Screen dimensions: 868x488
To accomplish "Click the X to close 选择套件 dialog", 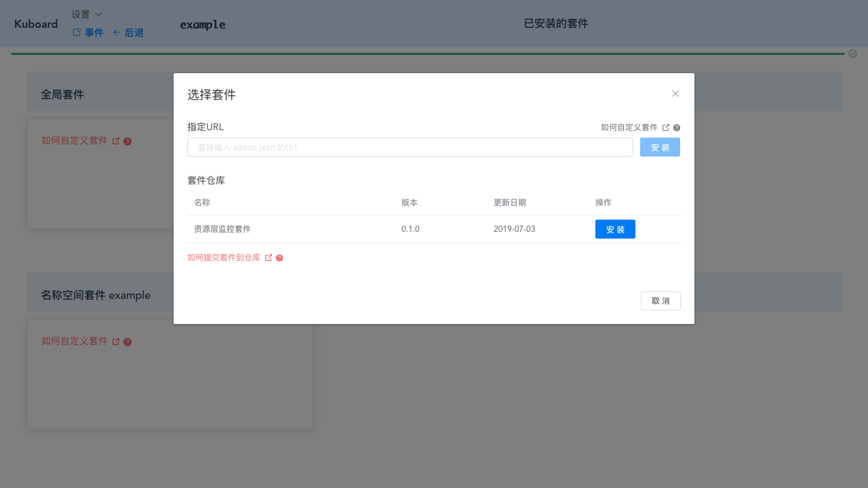I will tap(675, 94).
